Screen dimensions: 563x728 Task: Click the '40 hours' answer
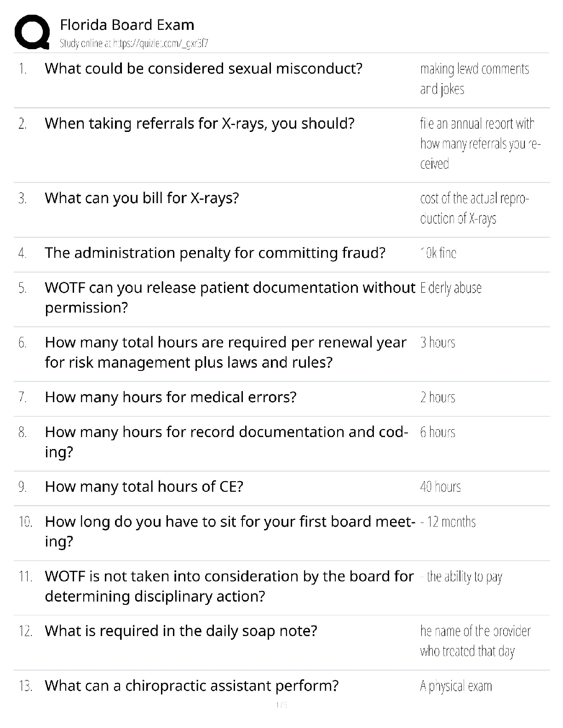coord(440,487)
